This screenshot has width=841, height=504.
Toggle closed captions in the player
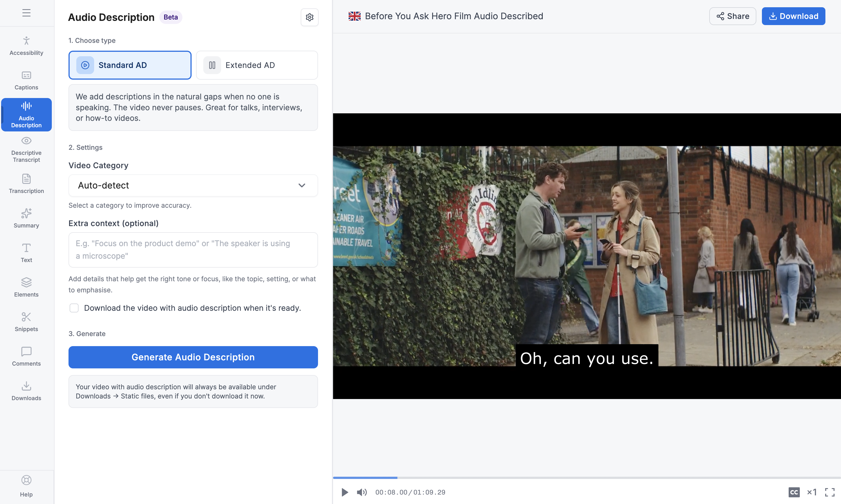[x=794, y=492]
